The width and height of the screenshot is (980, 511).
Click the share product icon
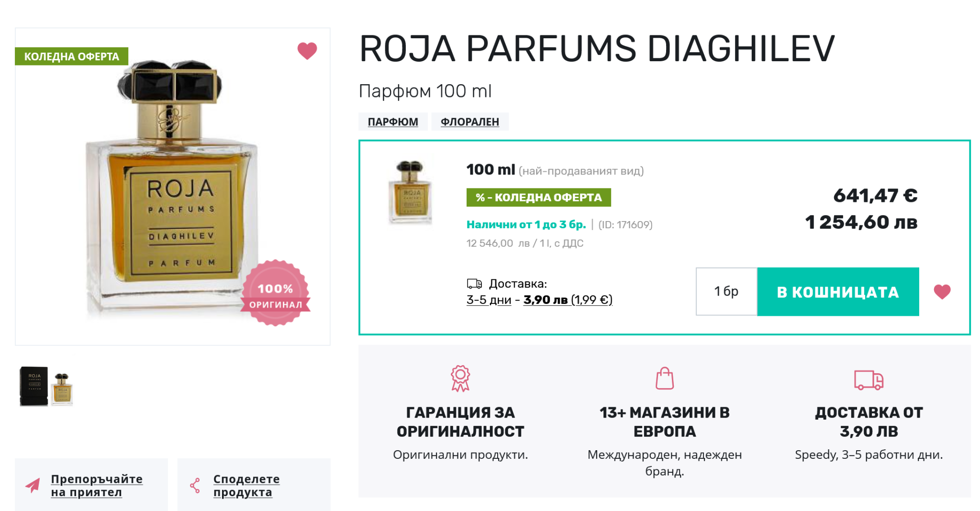195,485
